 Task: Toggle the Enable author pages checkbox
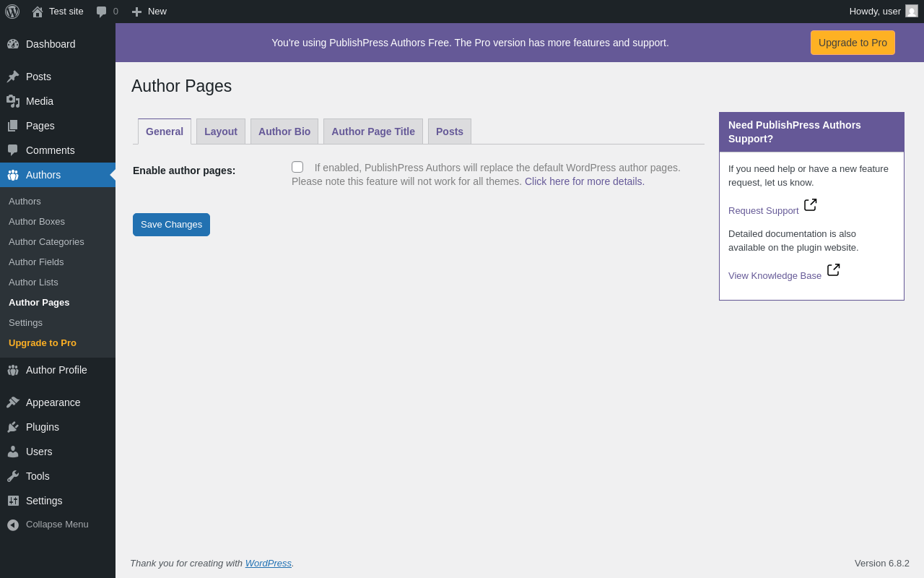pyautogui.click(x=297, y=167)
